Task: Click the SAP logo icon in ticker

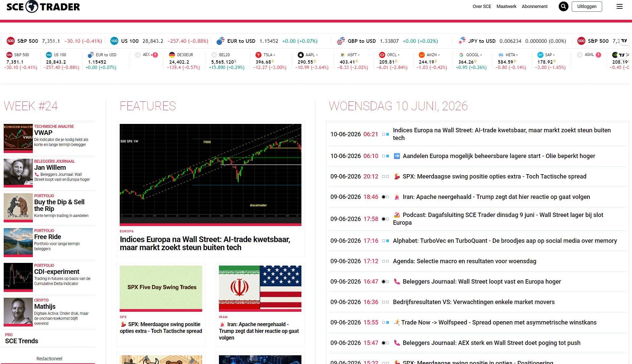Action: point(540,55)
